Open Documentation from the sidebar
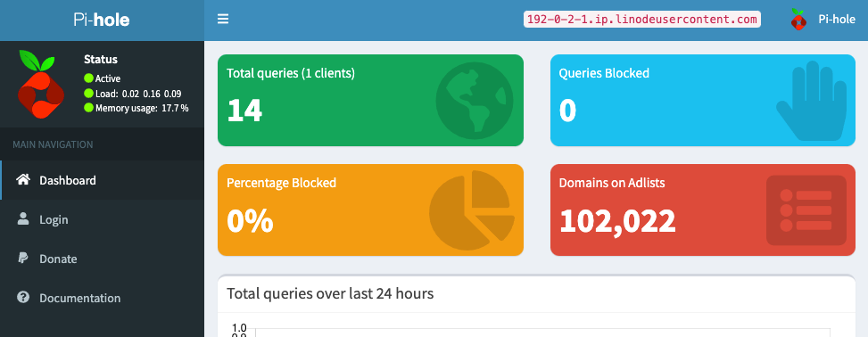This screenshot has width=868, height=337. coord(102,299)
